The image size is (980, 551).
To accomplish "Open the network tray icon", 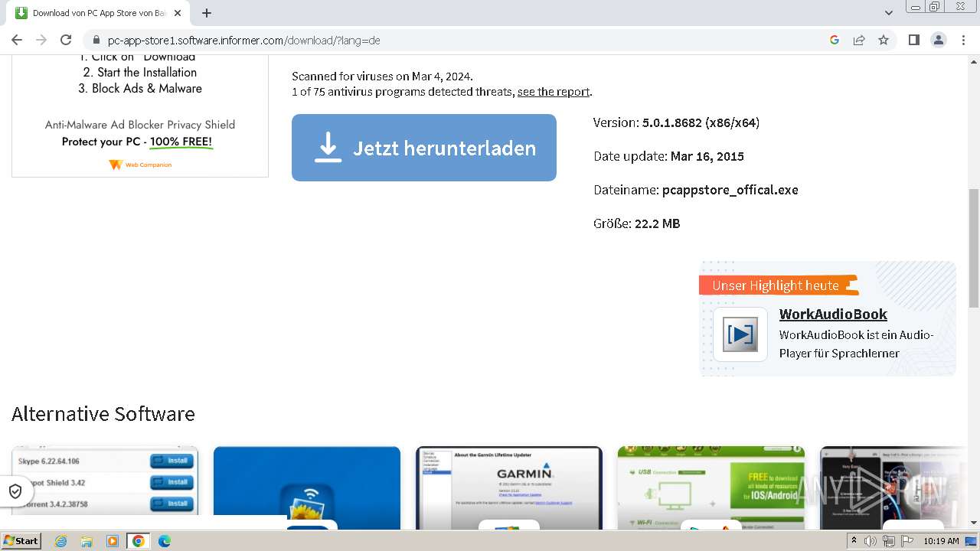I will click(x=888, y=541).
